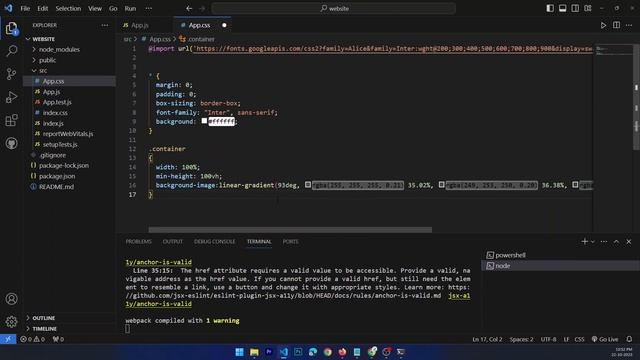Click the editor horizontal scrollbar

point(290,230)
